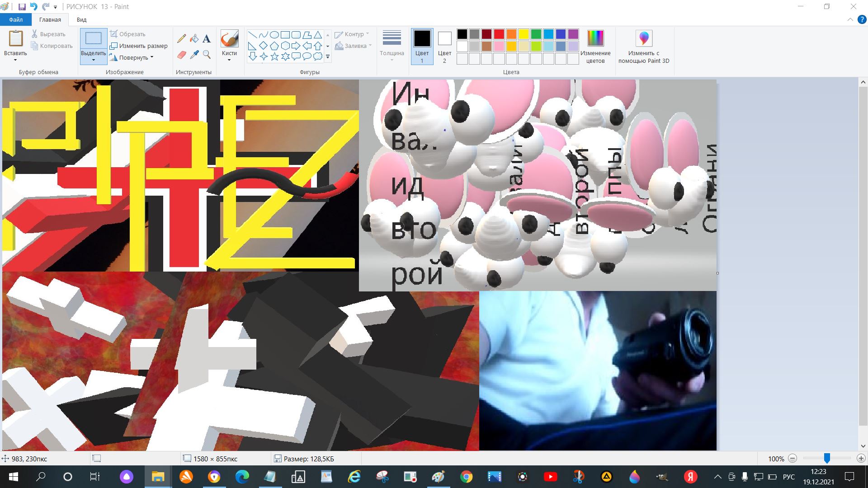Pick the pink color swatch
Image resolution: width=868 pixels, height=488 pixels.
tap(499, 46)
